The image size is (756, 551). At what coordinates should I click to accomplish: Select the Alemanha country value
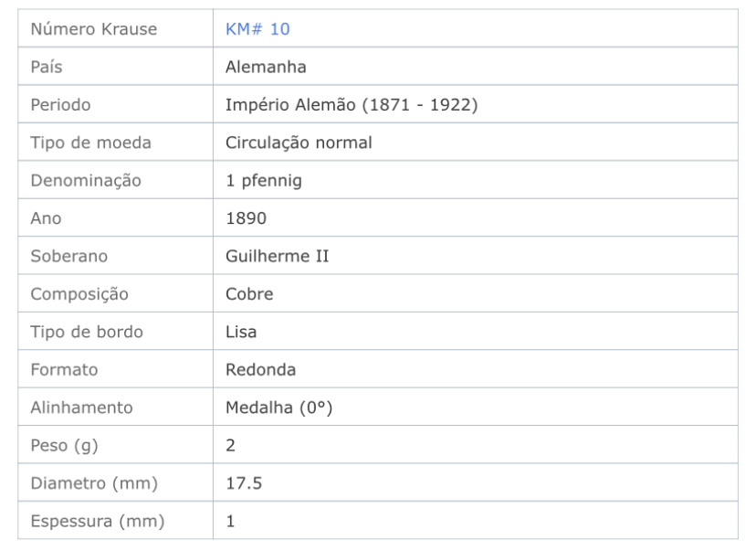(x=266, y=67)
